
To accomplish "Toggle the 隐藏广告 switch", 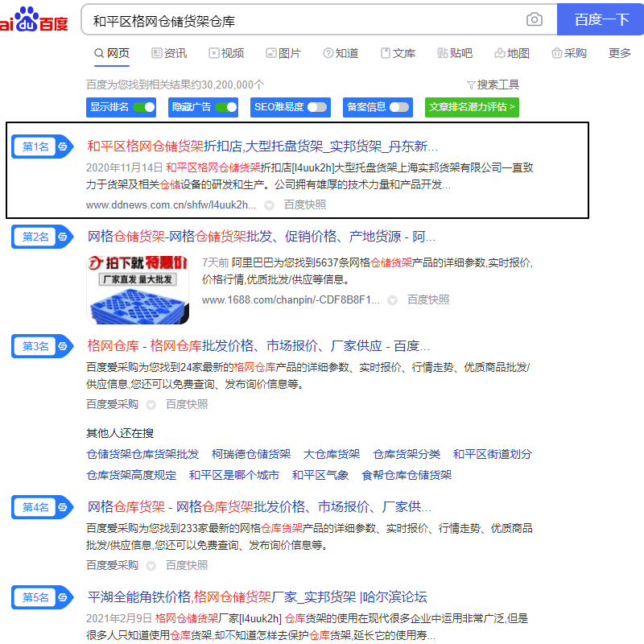I will pos(226,107).
